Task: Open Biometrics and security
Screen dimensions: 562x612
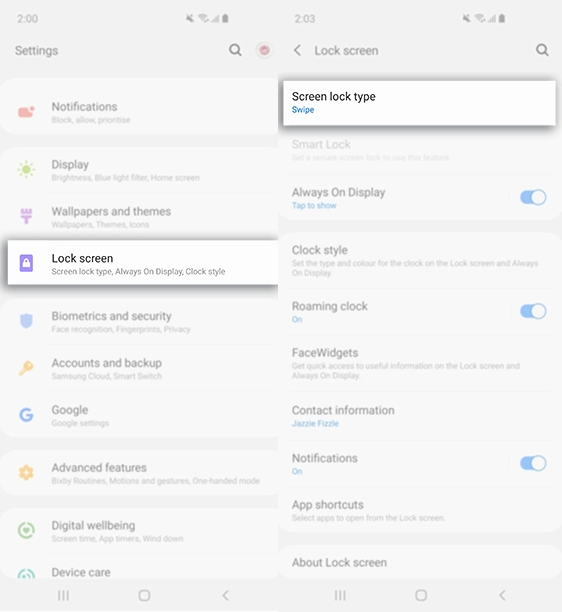Action: coord(140,322)
